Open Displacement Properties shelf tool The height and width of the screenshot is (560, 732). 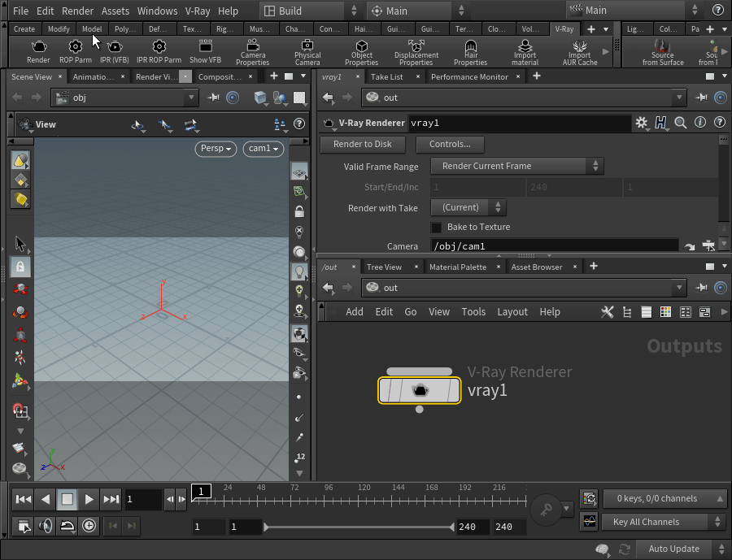(416, 52)
